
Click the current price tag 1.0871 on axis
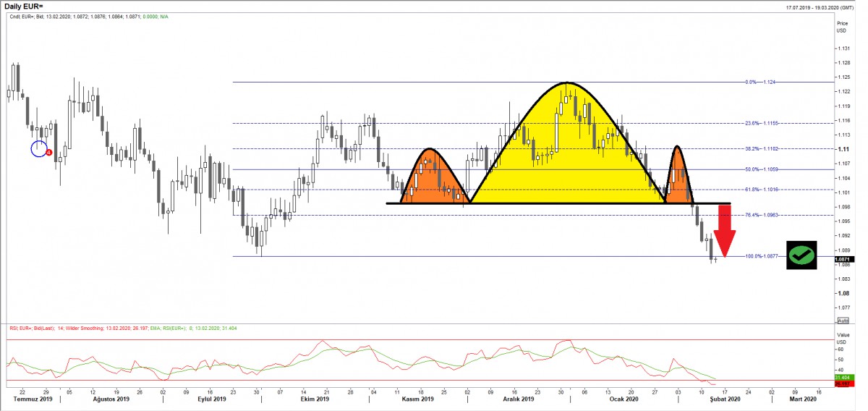[x=844, y=259]
